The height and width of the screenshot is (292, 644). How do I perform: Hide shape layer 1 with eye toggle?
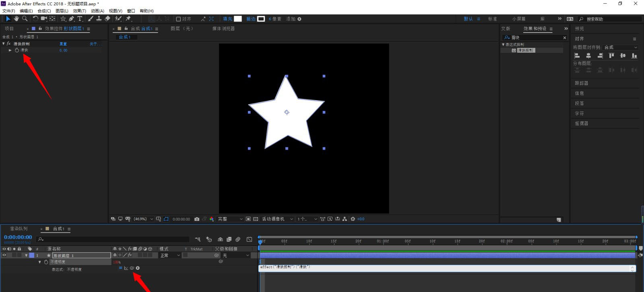[x=4, y=255]
